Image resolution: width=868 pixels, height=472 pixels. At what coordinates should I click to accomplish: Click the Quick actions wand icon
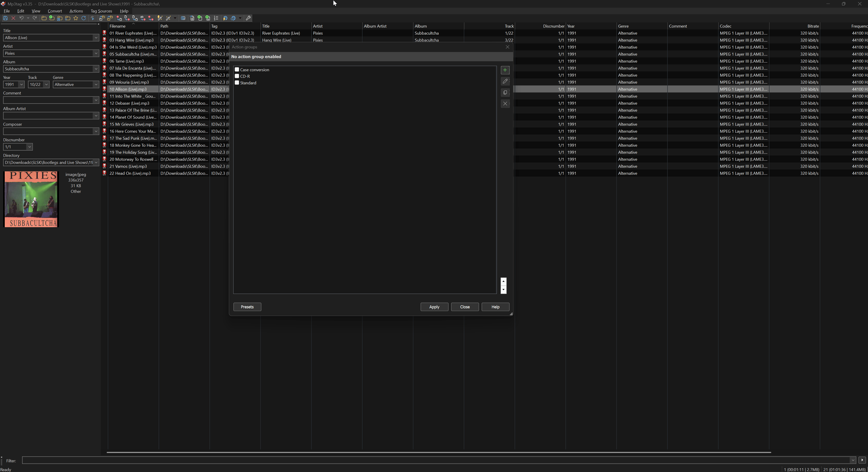[168, 18]
